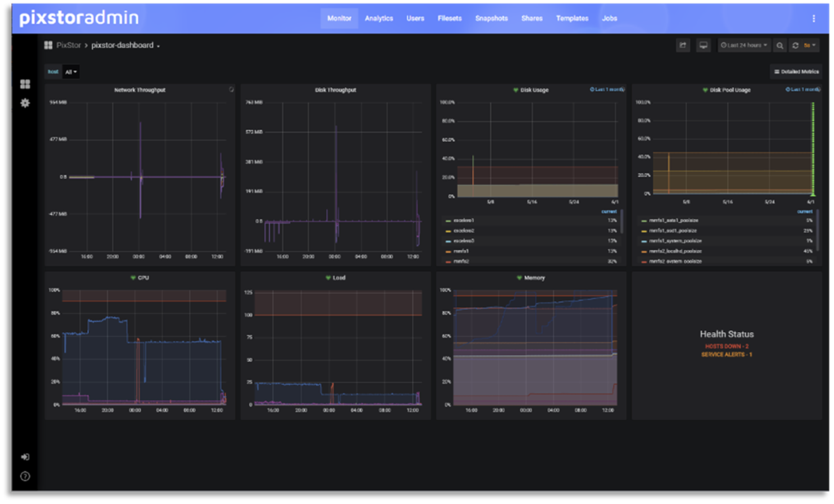Open the host All filter dropdown
Screen dimensions: 834x504
coord(71,72)
